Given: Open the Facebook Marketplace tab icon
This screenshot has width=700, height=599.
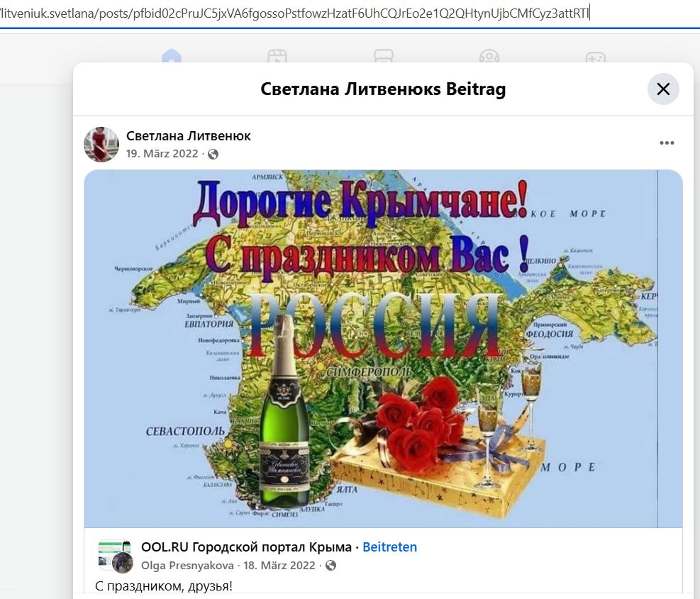Looking at the screenshot, I should [x=384, y=57].
